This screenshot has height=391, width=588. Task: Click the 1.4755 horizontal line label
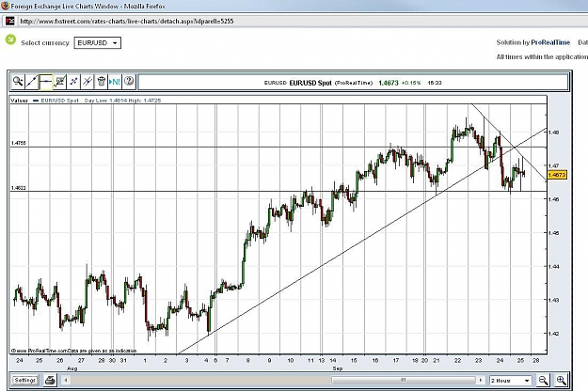tap(19, 143)
